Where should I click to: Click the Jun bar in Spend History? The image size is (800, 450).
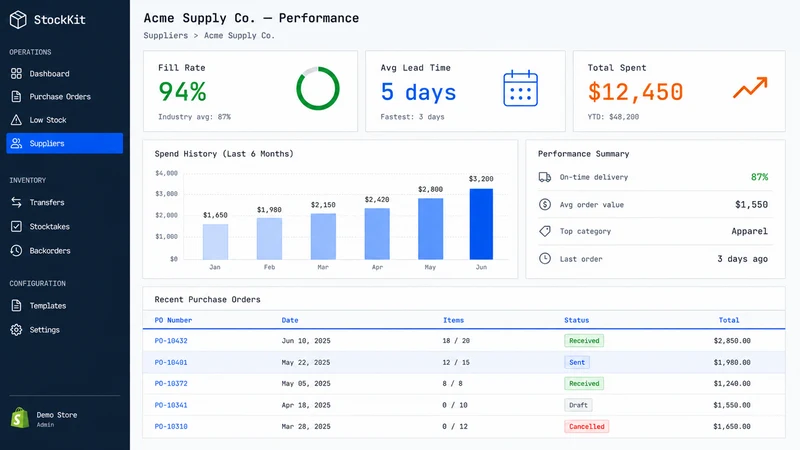coord(481,224)
